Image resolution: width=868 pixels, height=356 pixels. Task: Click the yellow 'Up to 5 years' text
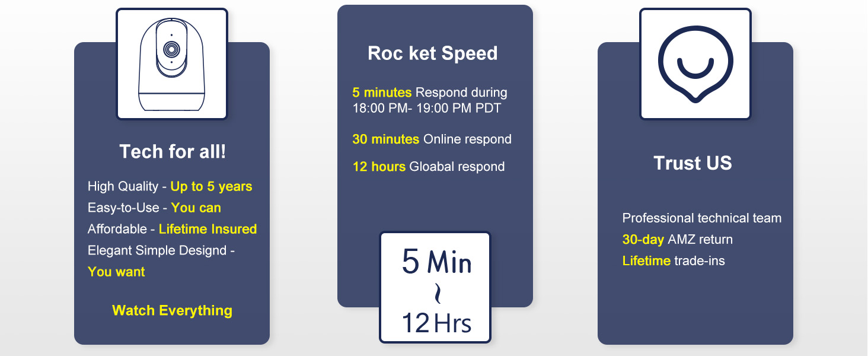pos(211,186)
